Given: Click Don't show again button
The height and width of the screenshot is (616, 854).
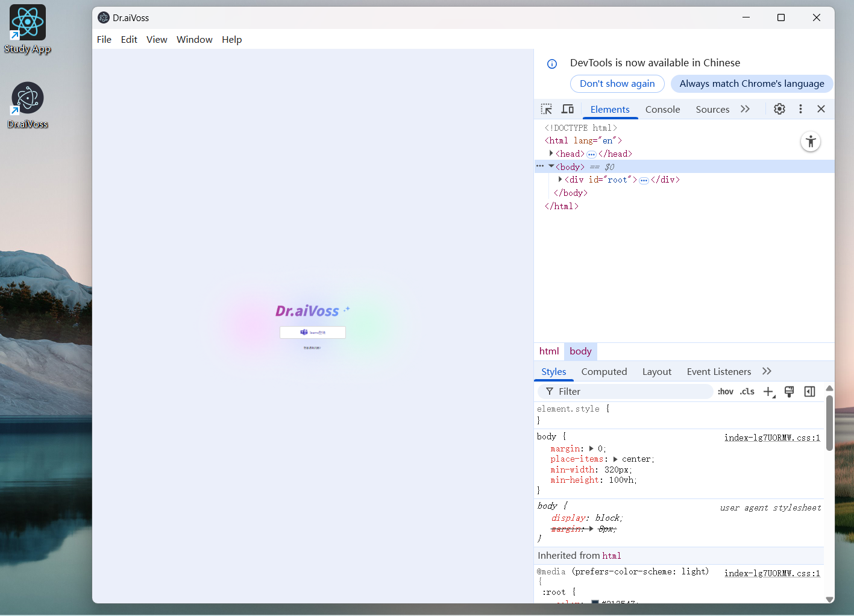Looking at the screenshot, I should click(x=617, y=84).
